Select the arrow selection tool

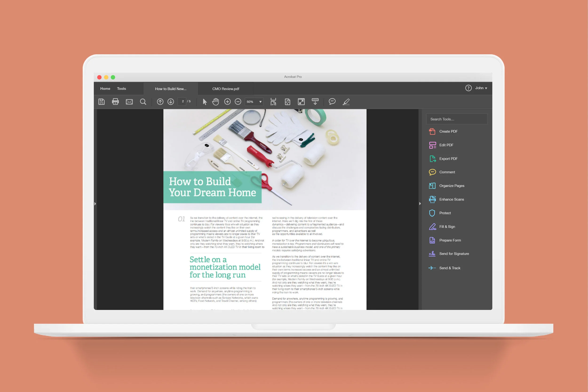click(205, 102)
